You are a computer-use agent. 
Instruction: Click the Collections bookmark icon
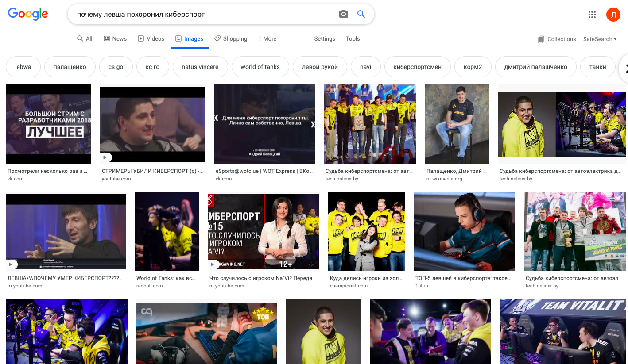(x=541, y=39)
